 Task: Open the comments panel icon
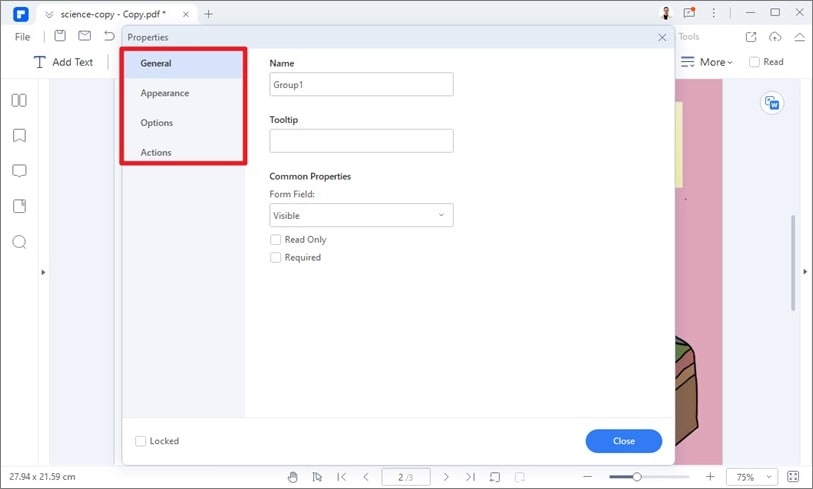(18, 171)
